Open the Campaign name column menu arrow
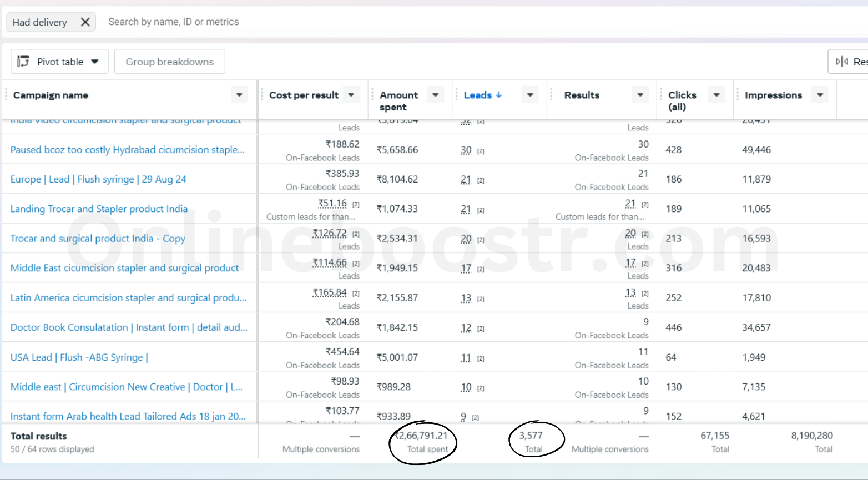This screenshot has height=480, width=868. [x=239, y=95]
